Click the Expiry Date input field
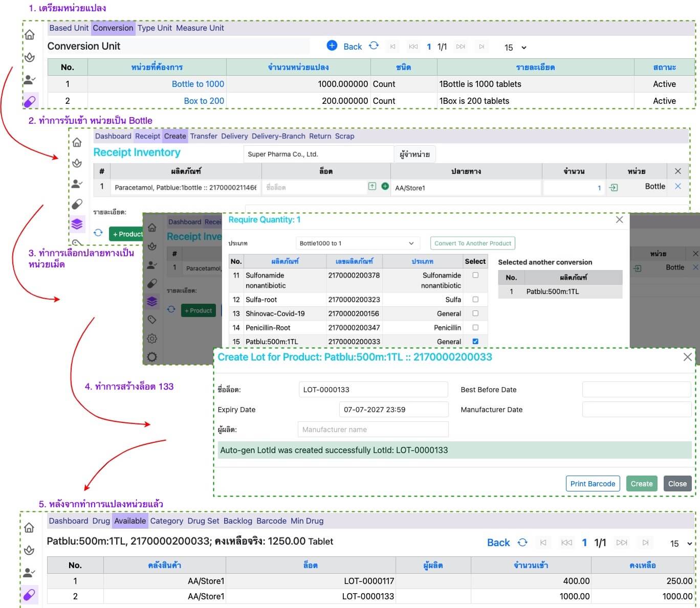 point(393,410)
